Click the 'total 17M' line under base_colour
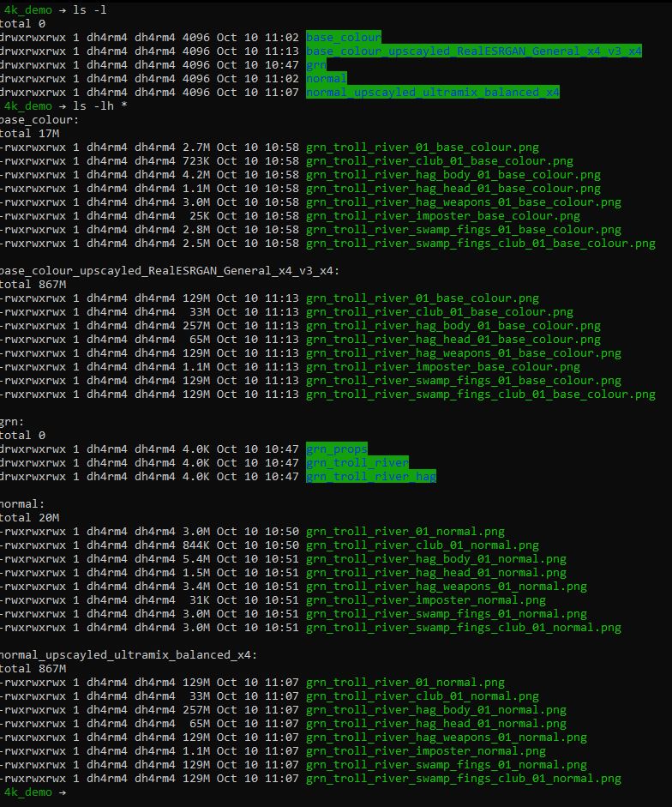Screen dimensions: 672x807 (29, 133)
